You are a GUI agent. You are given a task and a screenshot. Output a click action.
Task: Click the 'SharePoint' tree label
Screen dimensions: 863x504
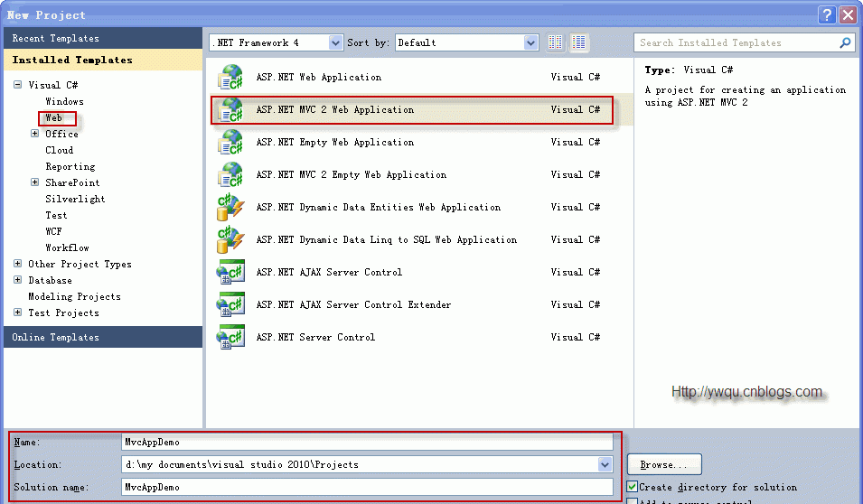coord(72,182)
